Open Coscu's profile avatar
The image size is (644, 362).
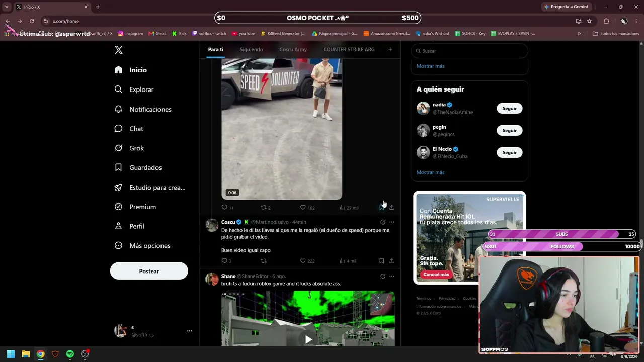(212, 225)
